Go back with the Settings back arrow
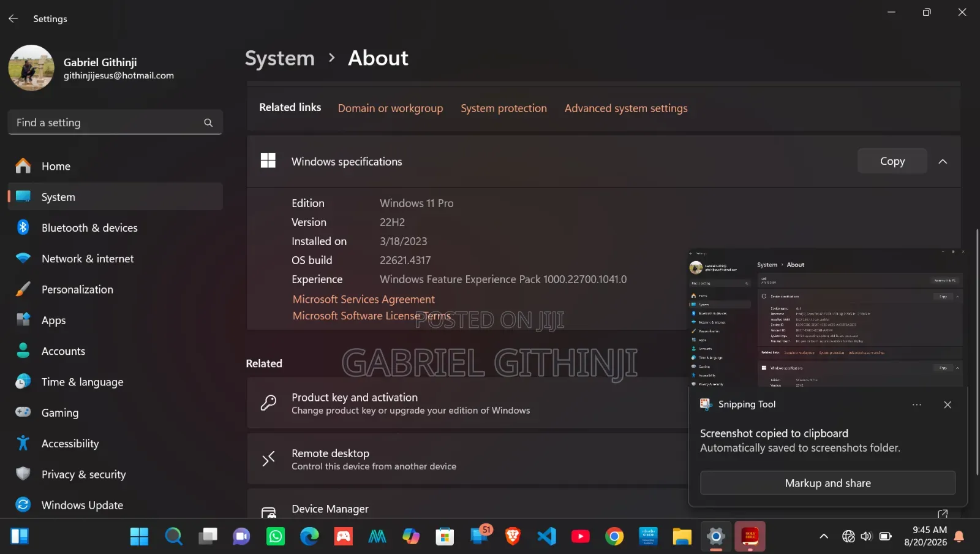980x554 pixels. coord(13,19)
